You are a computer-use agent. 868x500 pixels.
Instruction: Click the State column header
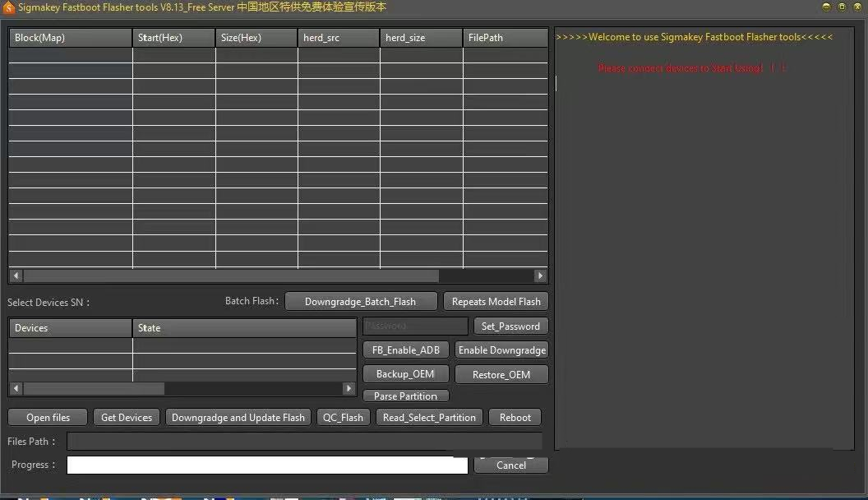coord(244,328)
